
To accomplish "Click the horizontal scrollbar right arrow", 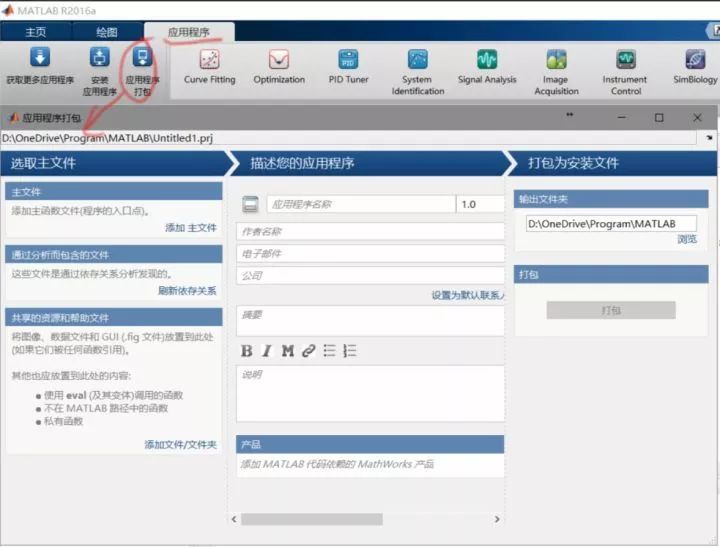I will pos(497,519).
